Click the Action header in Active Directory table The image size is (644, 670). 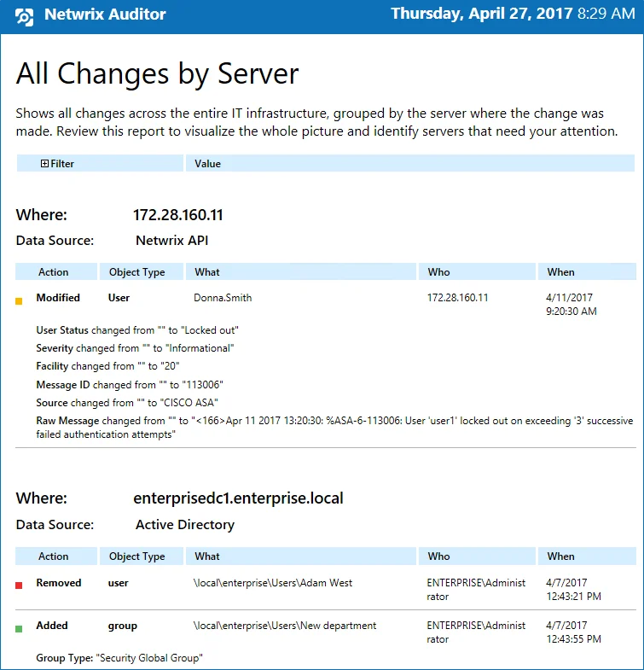[x=56, y=556]
